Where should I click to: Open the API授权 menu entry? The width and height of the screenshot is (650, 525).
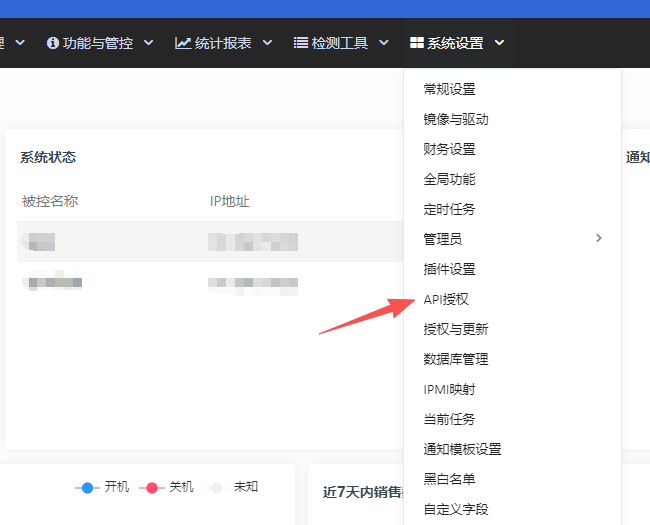click(x=446, y=299)
